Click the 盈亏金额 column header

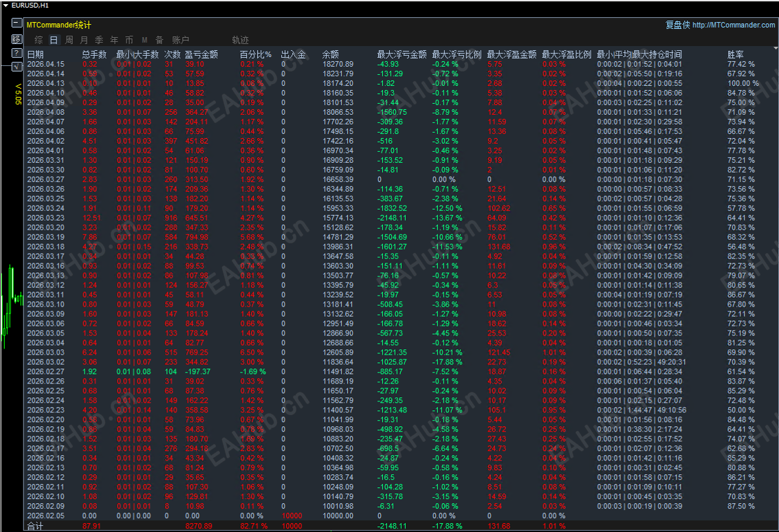(201, 54)
